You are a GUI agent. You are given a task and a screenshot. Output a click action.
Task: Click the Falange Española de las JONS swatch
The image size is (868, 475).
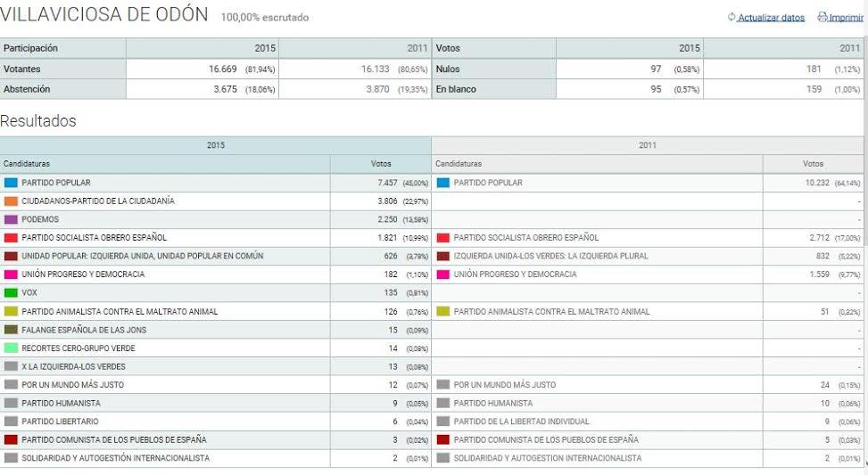click(11, 330)
